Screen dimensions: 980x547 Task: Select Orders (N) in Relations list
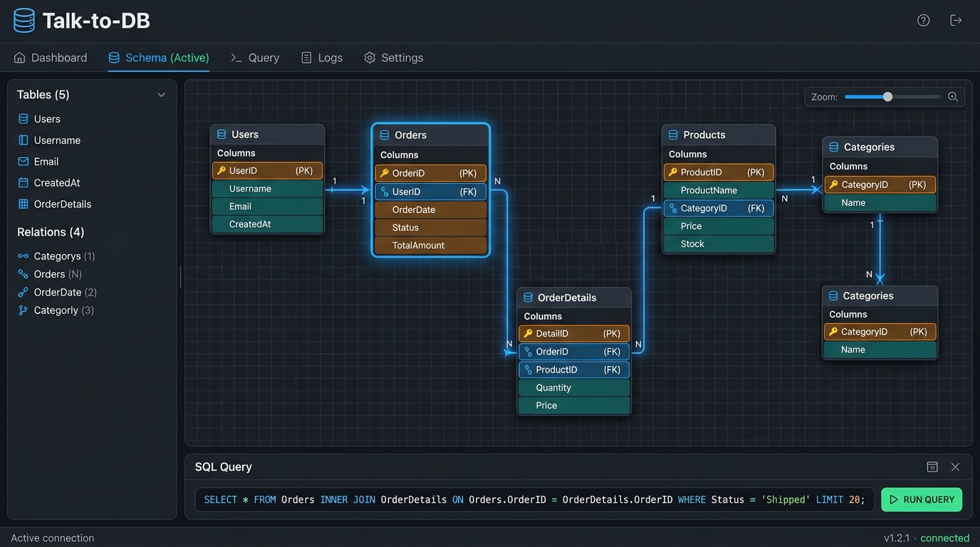point(58,274)
